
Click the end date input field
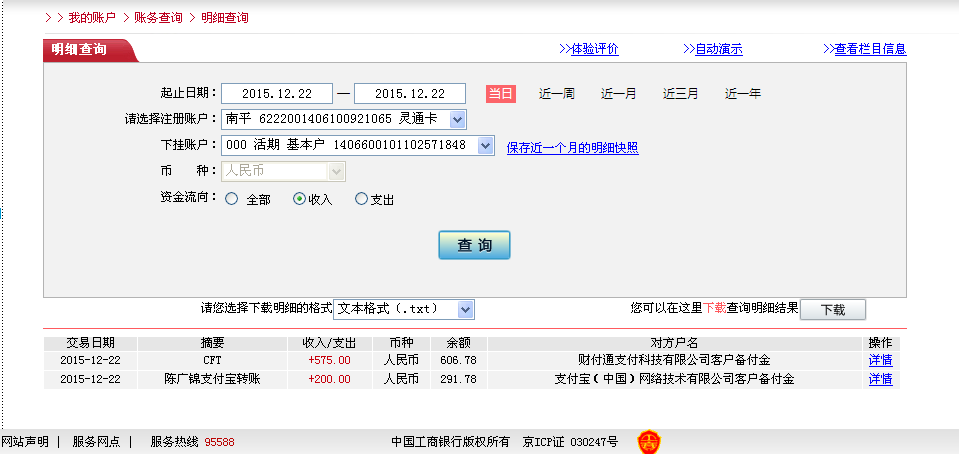click(x=410, y=94)
